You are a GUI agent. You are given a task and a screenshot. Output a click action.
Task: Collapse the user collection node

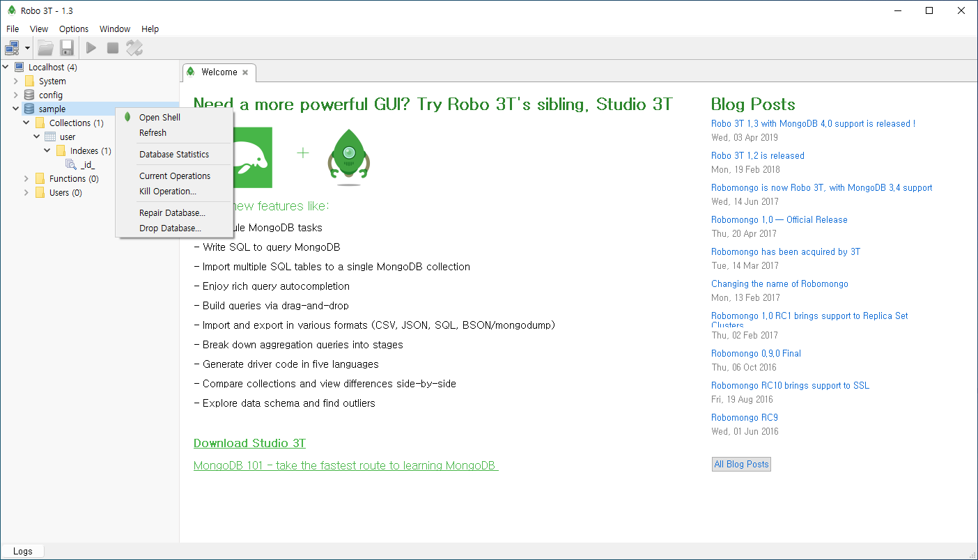37,137
